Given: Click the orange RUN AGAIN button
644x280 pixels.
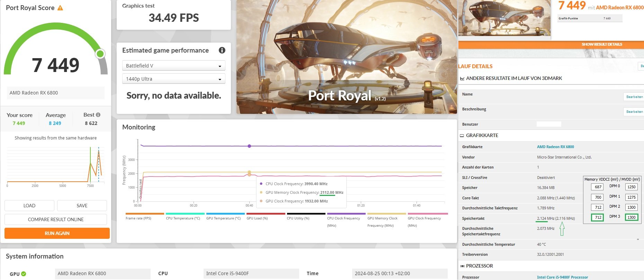Looking at the screenshot, I should tap(57, 233).
